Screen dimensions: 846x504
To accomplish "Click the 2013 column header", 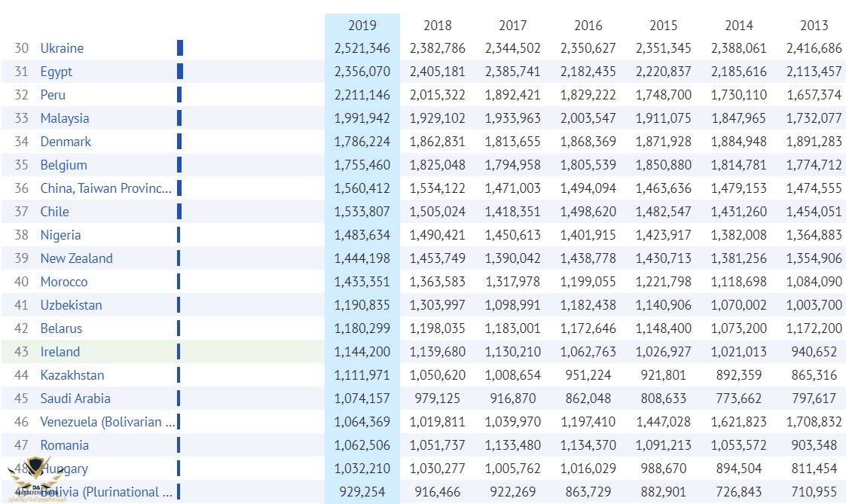I will point(814,26).
